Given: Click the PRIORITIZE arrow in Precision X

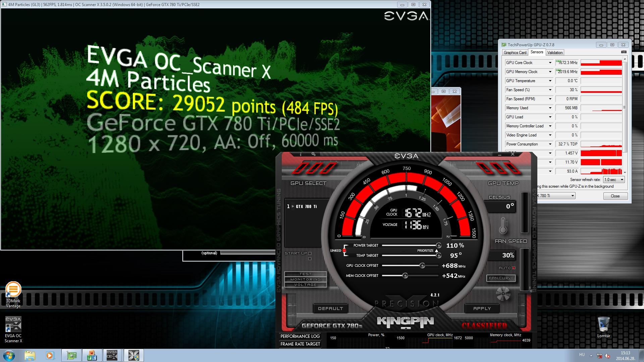Looking at the screenshot, I should pyautogui.click(x=436, y=251).
